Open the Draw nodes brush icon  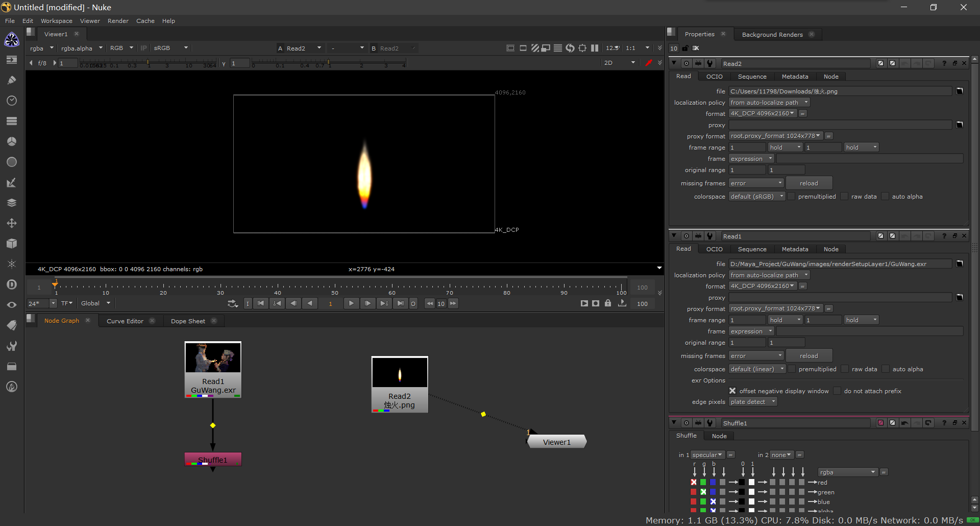click(11, 80)
